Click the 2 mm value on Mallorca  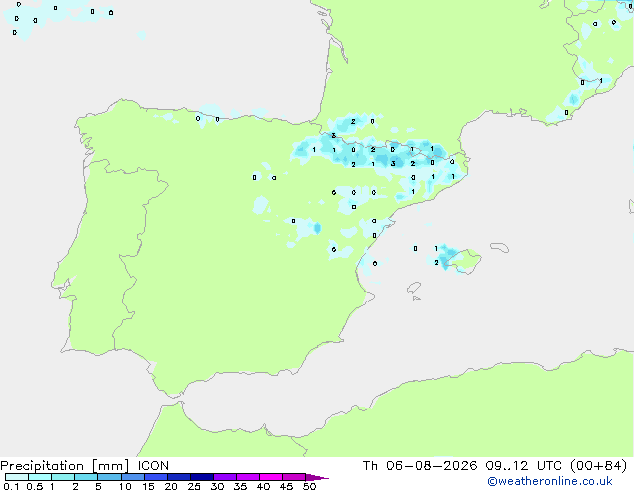point(436,263)
